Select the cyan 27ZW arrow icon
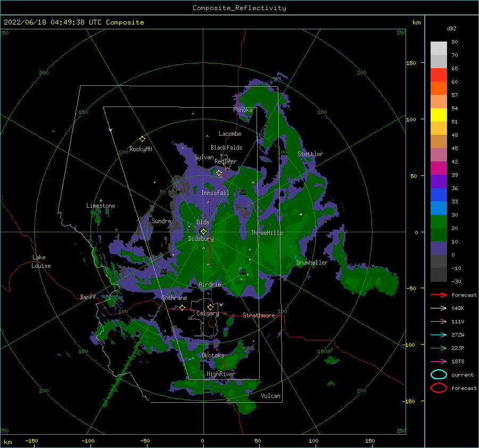The height and width of the screenshot is (448, 479). (x=439, y=335)
